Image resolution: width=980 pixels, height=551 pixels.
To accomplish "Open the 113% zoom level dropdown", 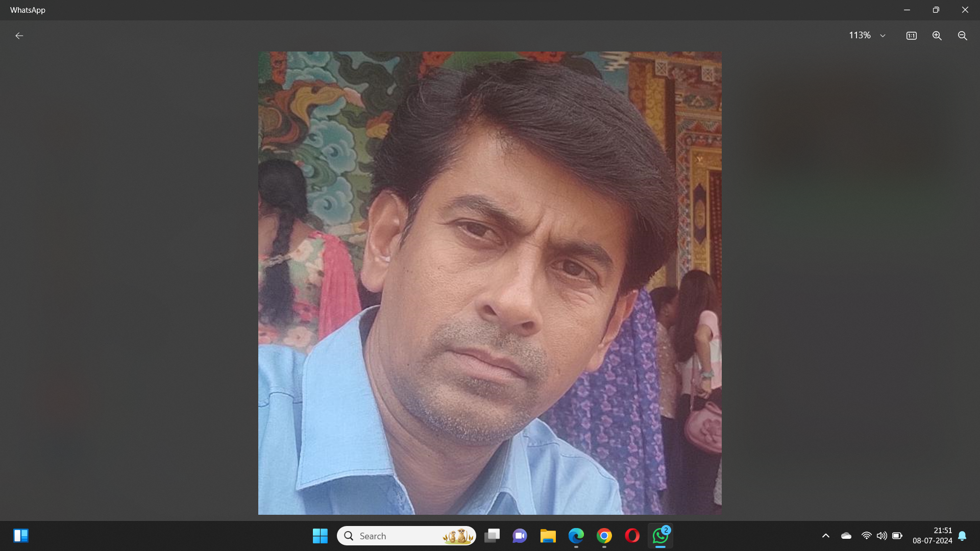I will (x=867, y=36).
